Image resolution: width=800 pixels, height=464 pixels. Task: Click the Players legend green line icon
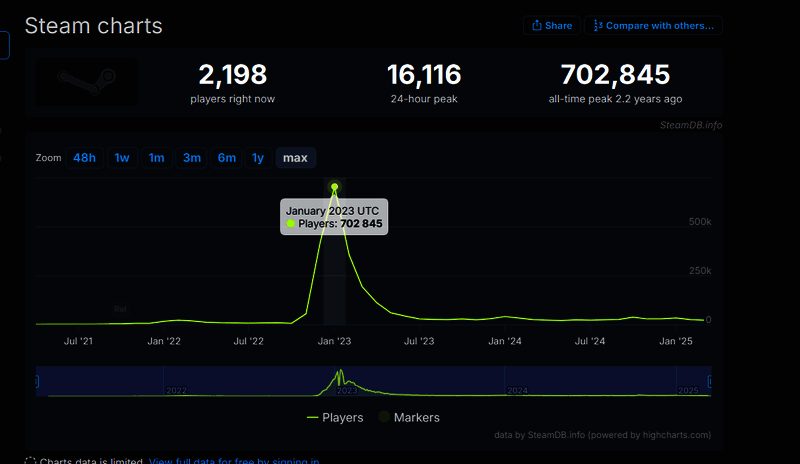click(313, 417)
